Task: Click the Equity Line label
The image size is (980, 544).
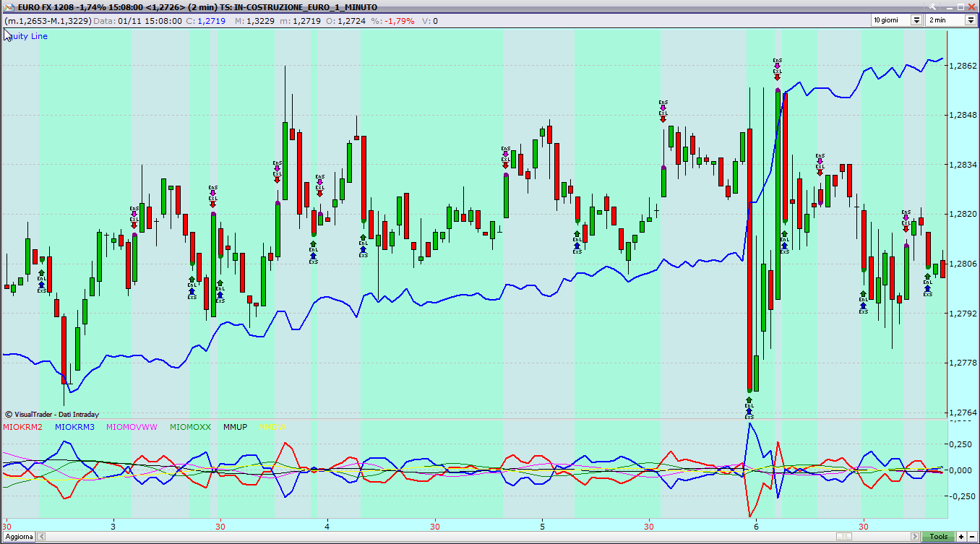Action: tap(26, 36)
